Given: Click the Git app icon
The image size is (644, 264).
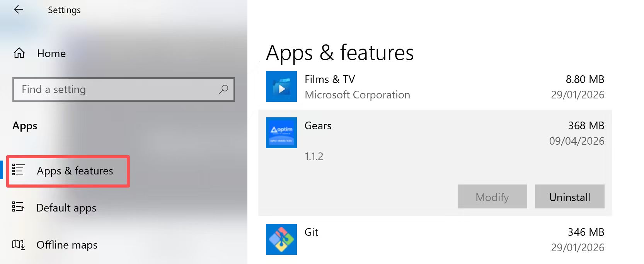Looking at the screenshot, I should [x=281, y=239].
